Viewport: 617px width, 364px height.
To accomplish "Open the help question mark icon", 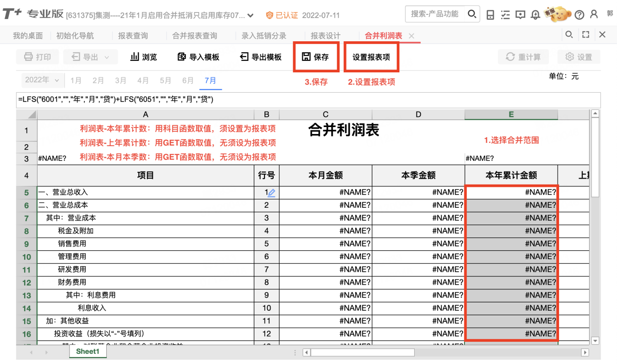I will [579, 15].
